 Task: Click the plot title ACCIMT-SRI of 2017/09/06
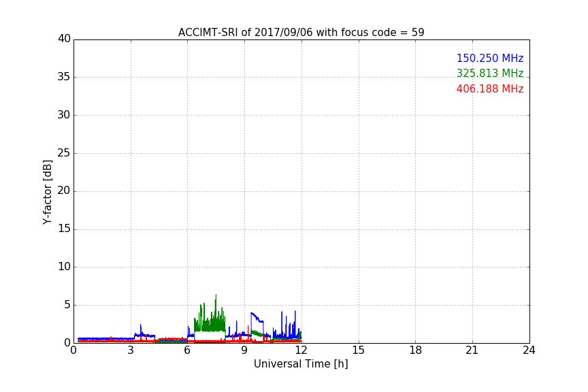(301, 33)
